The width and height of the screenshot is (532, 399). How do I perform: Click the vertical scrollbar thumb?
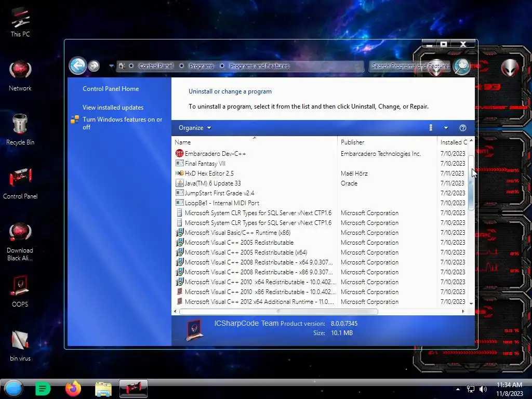click(471, 183)
